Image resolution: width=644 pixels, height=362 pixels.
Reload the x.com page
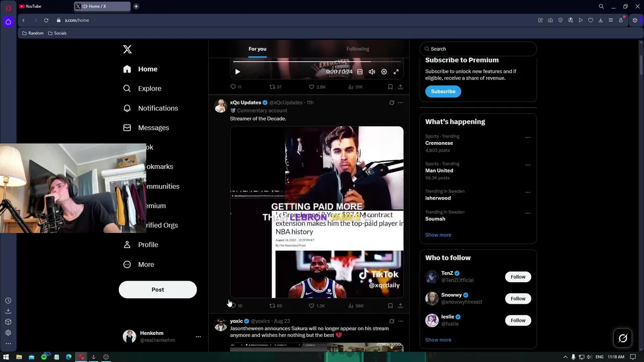coord(46,20)
